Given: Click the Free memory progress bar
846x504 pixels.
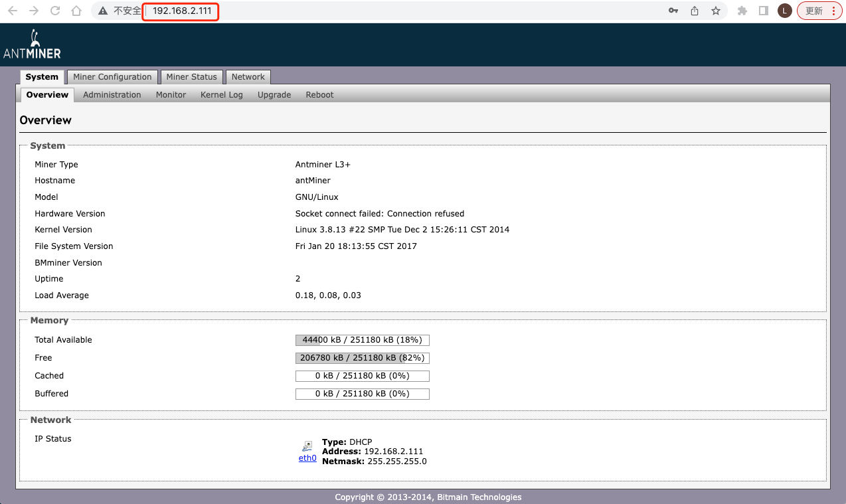Looking at the screenshot, I should pos(362,357).
